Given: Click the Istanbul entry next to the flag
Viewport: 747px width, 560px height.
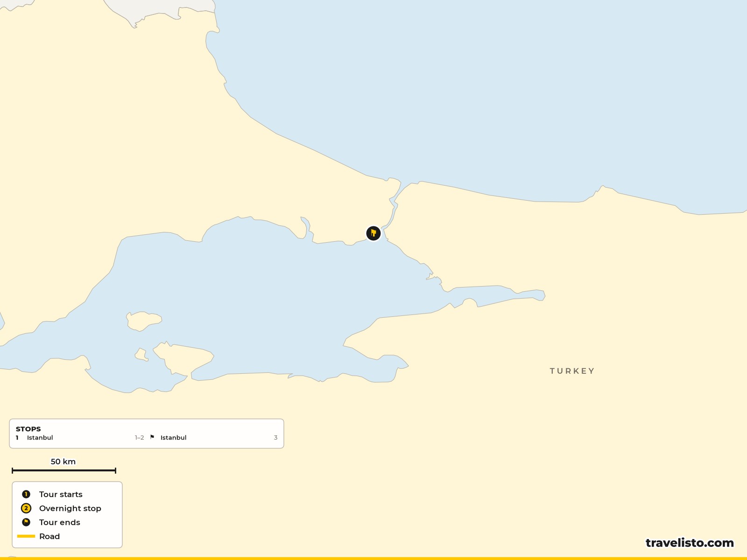Looking at the screenshot, I should pos(173,438).
